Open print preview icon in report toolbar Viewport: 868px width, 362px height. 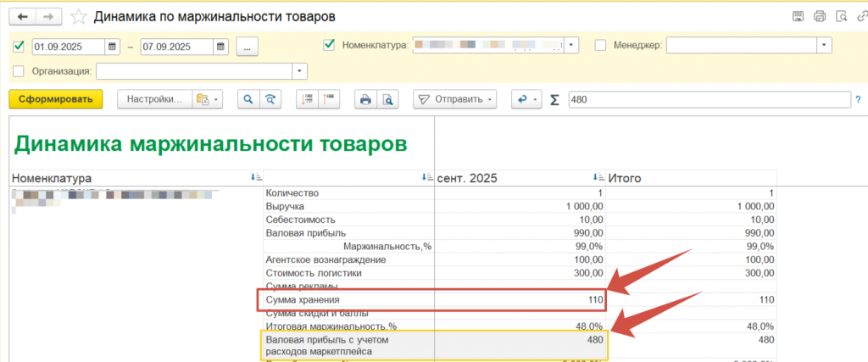coord(387,99)
